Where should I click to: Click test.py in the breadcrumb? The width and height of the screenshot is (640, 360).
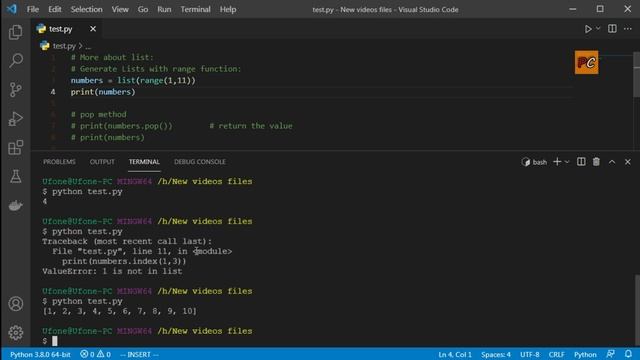[x=64, y=46]
